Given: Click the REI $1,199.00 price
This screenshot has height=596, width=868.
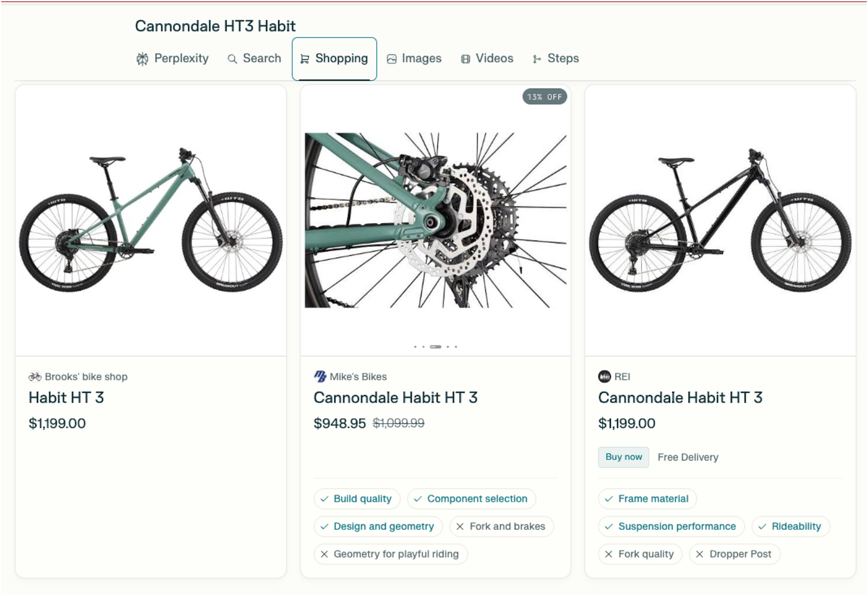Looking at the screenshot, I should pos(627,424).
